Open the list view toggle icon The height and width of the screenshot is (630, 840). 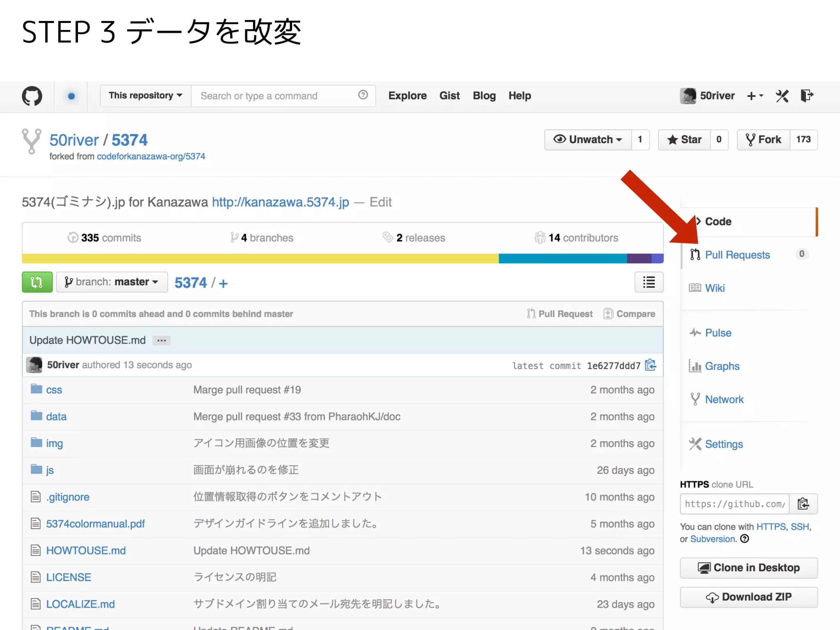pos(649,282)
